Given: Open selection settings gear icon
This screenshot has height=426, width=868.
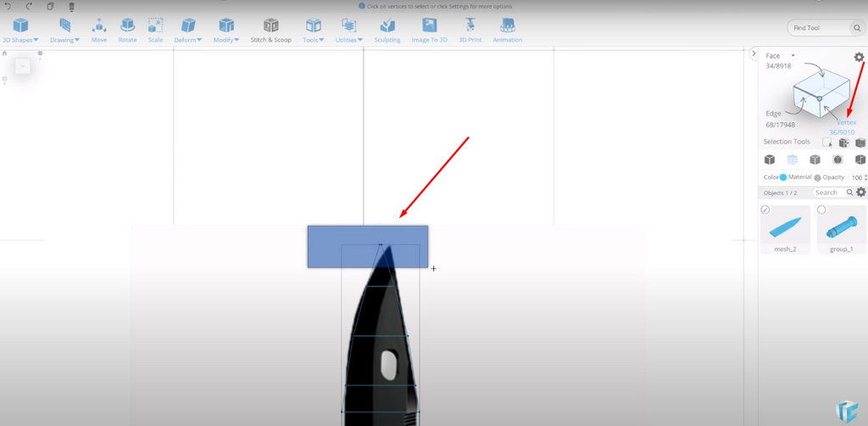Looking at the screenshot, I should click(859, 57).
